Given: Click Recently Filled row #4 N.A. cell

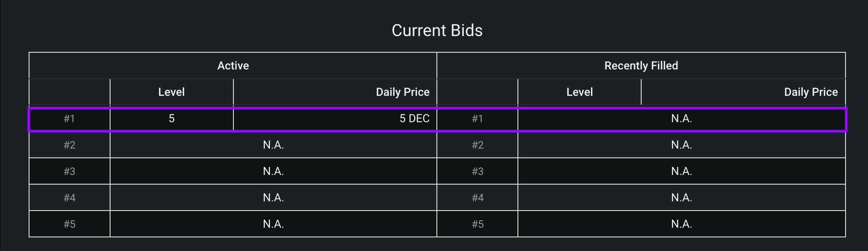Looking at the screenshot, I should (x=682, y=198).
